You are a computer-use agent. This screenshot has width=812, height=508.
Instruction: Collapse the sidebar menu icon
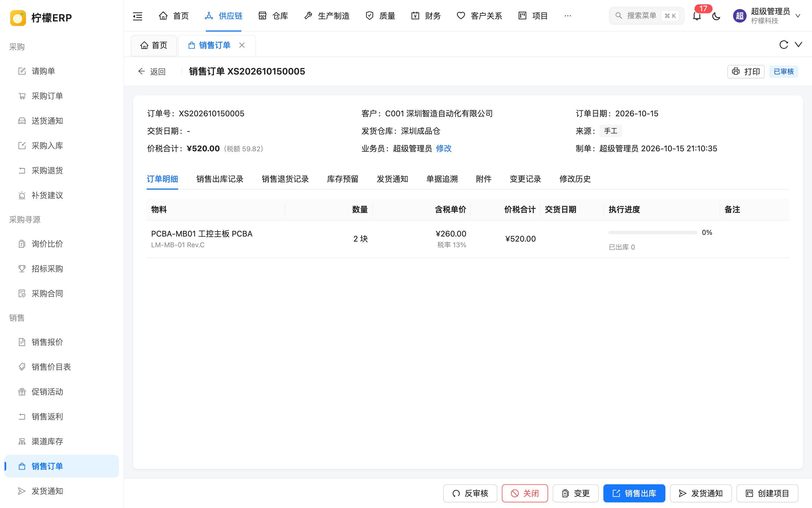[x=138, y=16]
